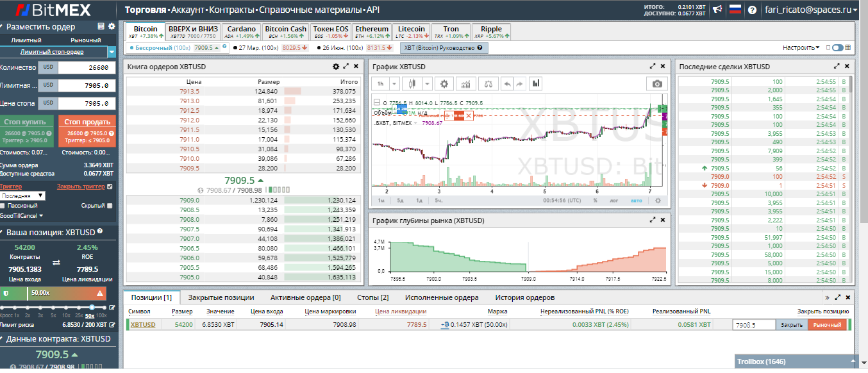
Task: Click the Рыночный close position button
Action: click(x=827, y=325)
